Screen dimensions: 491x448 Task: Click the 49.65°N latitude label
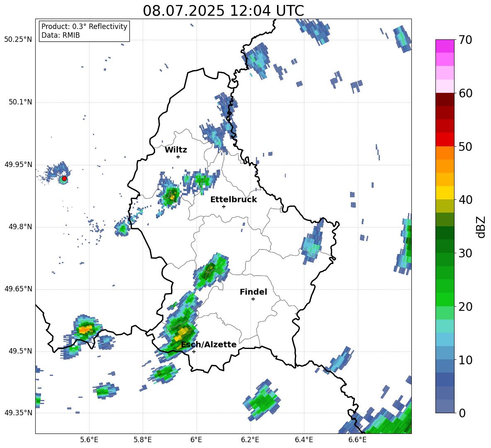pos(18,288)
